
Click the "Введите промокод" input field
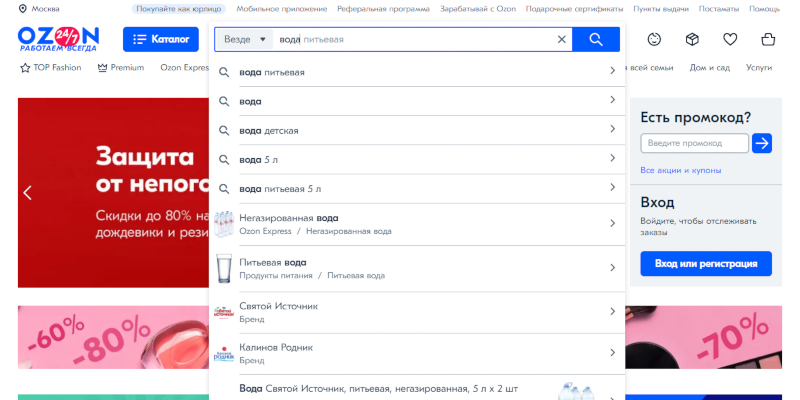point(694,143)
